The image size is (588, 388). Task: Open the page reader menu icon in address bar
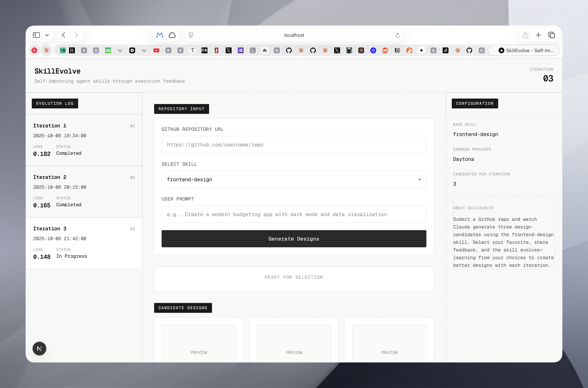pos(191,35)
